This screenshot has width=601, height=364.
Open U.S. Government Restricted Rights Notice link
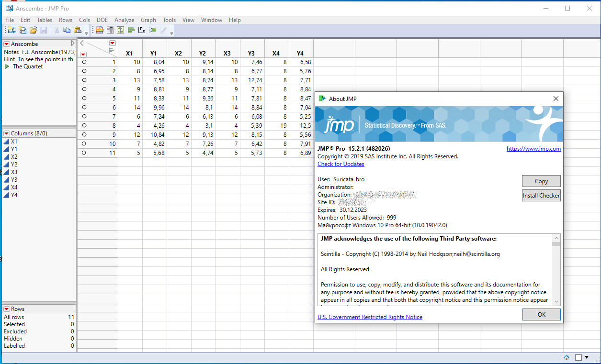coord(370,317)
